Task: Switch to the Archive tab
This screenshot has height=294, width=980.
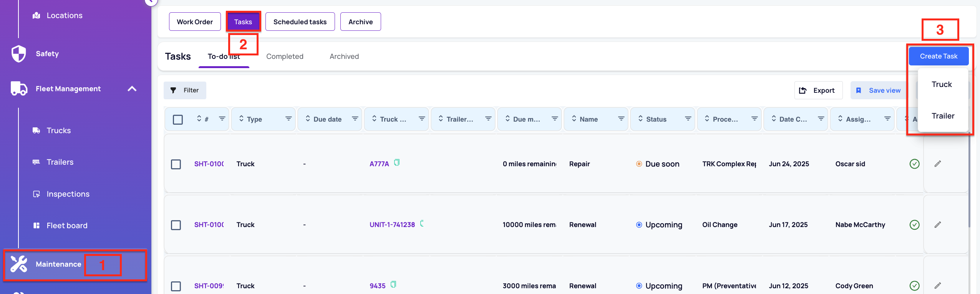Action: click(360, 22)
